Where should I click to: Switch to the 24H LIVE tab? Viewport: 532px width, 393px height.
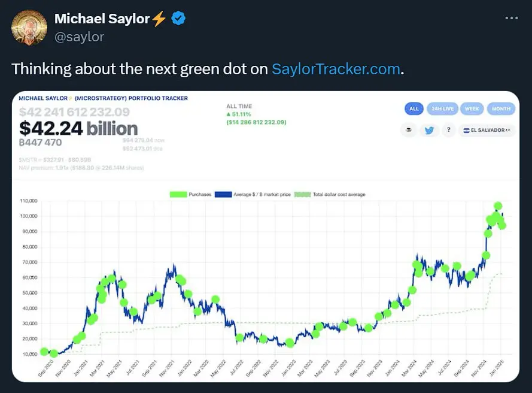[x=442, y=108]
